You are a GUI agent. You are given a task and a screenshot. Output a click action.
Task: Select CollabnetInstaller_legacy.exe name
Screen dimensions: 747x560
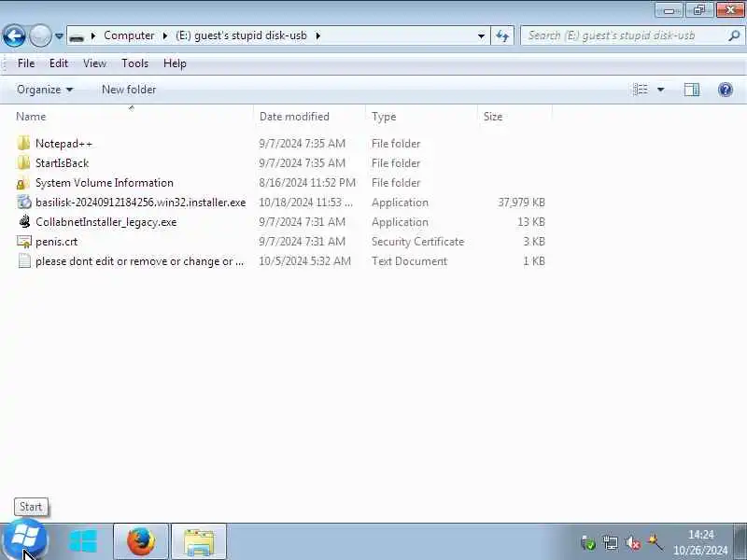106,222
